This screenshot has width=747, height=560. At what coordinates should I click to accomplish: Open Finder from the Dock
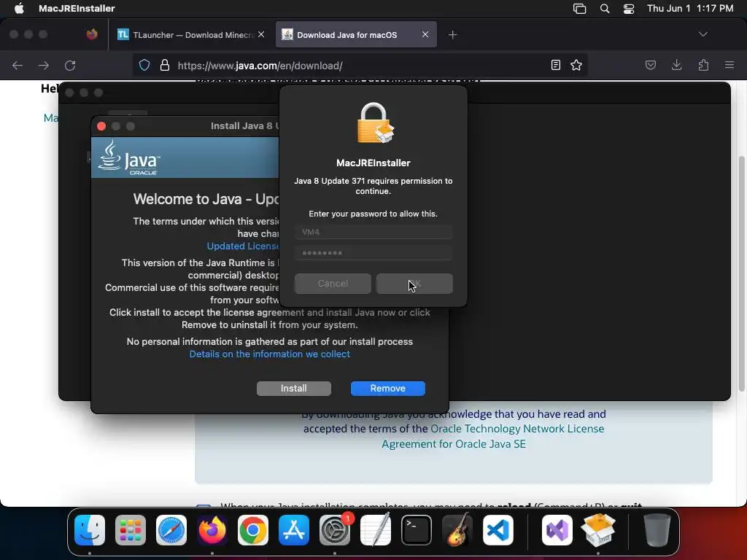(x=90, y=530)
